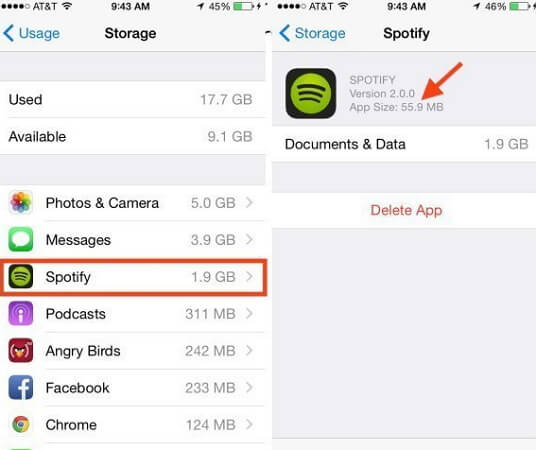Select the Documents & Data row
Screen dimensions: 536x450
click(404, 144)
